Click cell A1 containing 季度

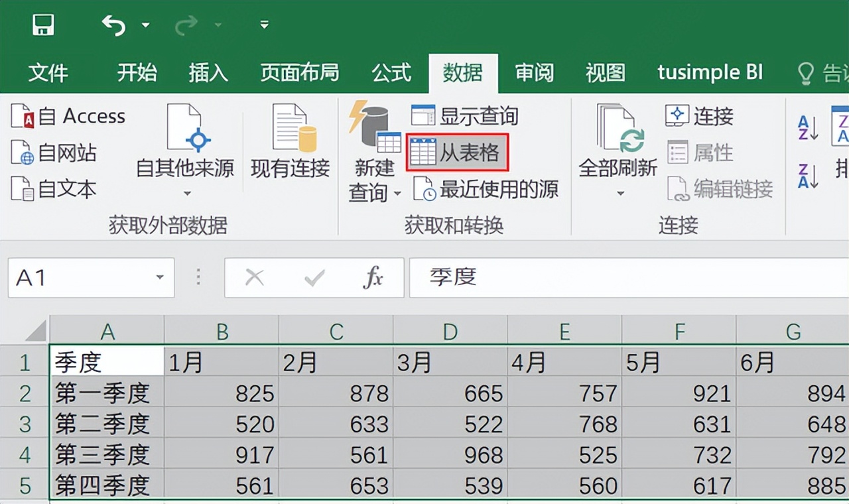[107, 362]
